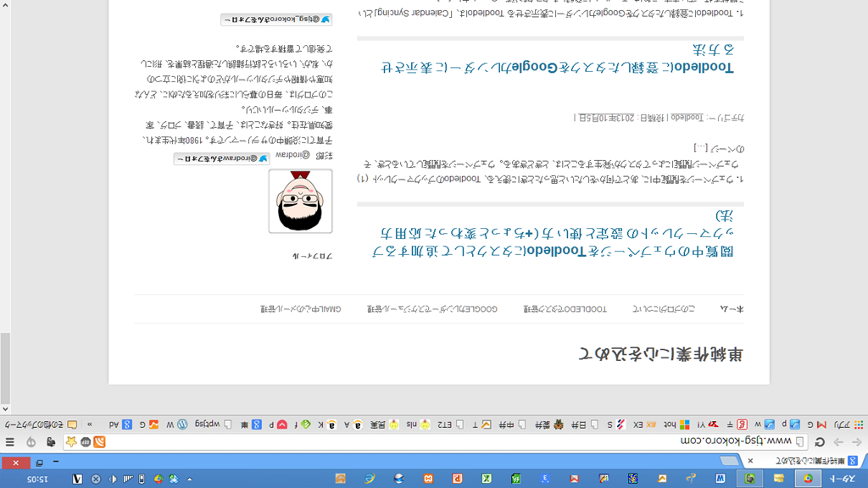
Task: Open article about showing Toodledo tasks in Googleカレンダー
Action: point(557,58)
